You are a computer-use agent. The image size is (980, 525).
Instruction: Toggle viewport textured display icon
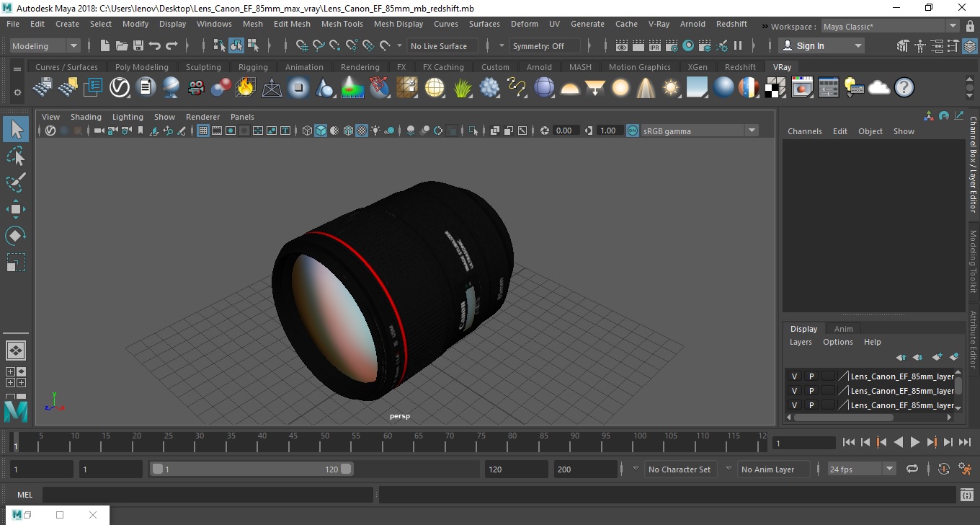(362, 131)
